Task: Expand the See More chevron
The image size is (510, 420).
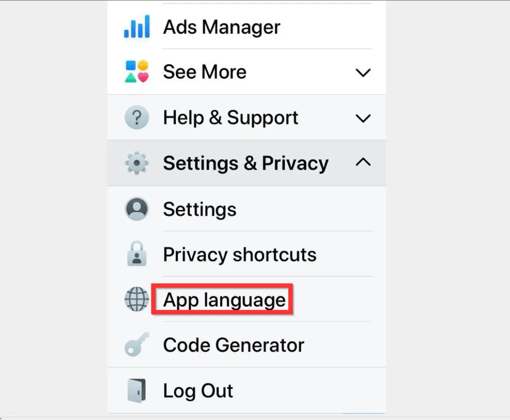Action: point(363,73)
